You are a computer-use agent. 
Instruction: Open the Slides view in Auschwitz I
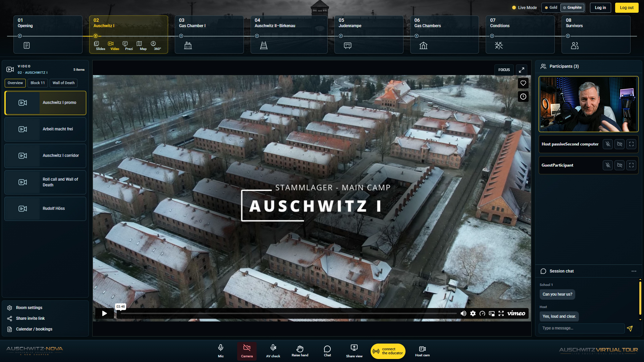pyautogui.click(x=100, y=46)
